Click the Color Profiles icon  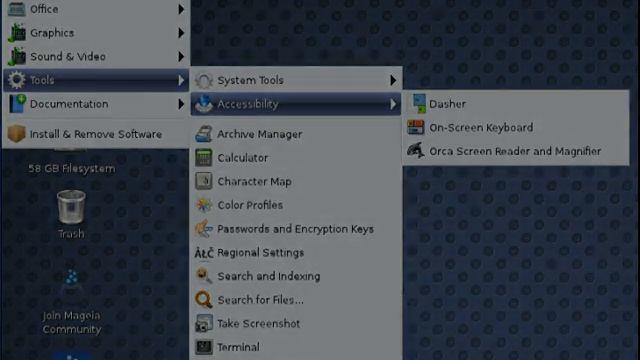pyautogui.click(x=204, y=205)
